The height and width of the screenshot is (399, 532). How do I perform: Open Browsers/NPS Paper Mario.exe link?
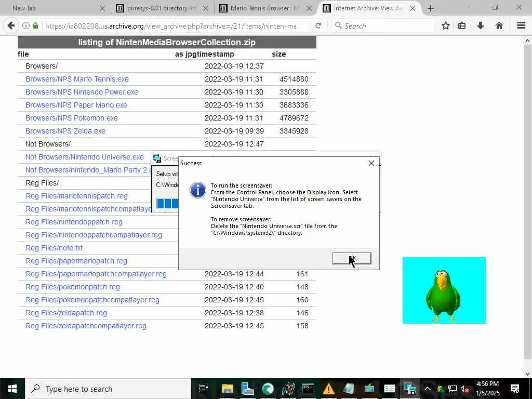(76, 105)
